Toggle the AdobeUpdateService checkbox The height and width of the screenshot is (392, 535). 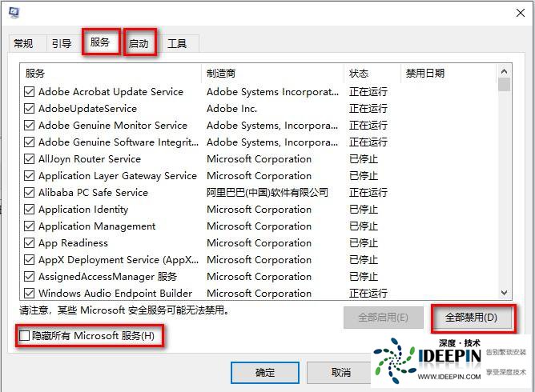coord(30,108)
